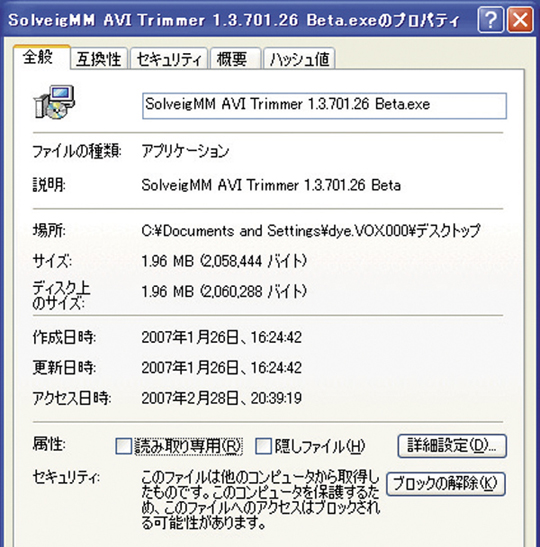
Task: Click the question mark help button
Action: 490,20
